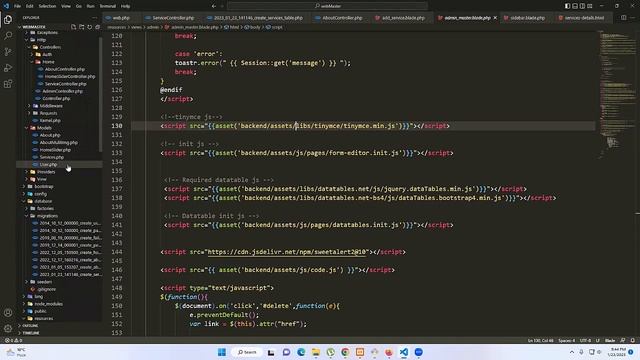The width and height of the screenshot is (640, 360).
Task: Open the Edit menu
Action: (30, 6)
